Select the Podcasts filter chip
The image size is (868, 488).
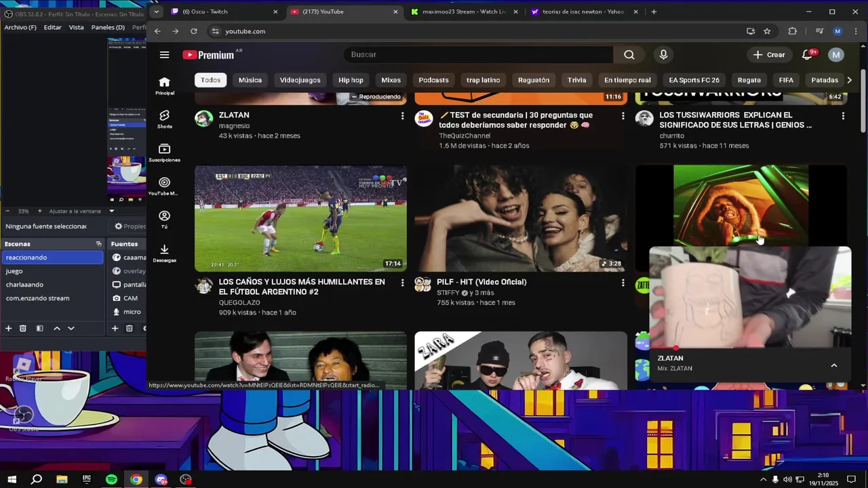click(x=433, y=80)
